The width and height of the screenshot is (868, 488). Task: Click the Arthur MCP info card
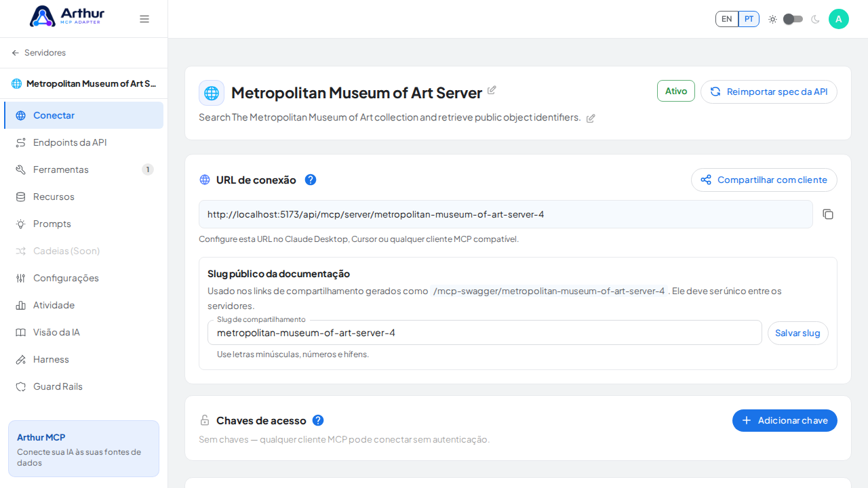pos(83,449)
